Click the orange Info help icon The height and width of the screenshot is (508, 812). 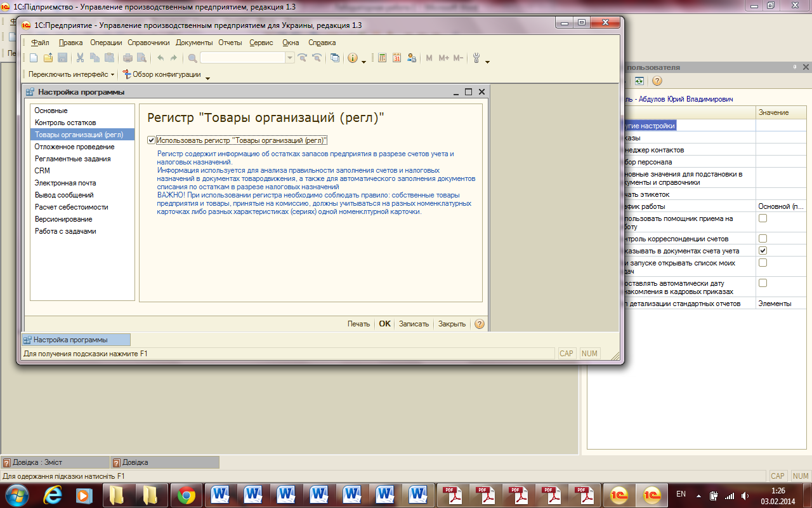[x=353, y=58]
